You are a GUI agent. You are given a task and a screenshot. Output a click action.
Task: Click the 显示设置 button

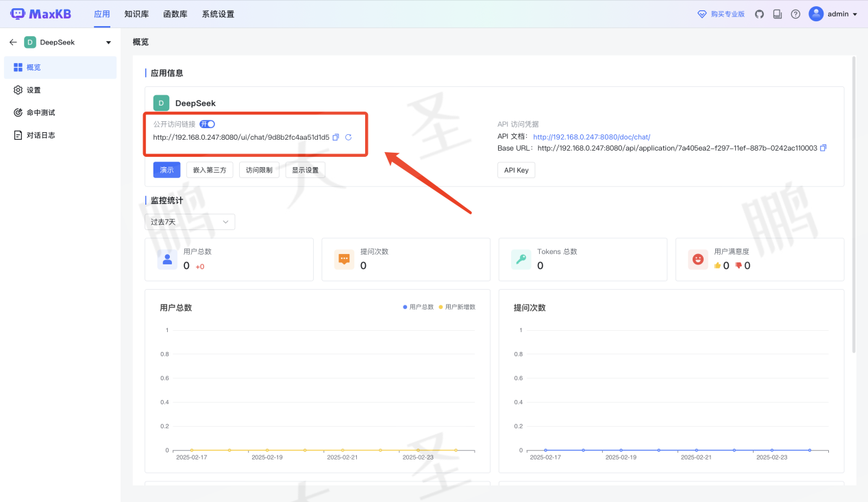click(305, 170)
